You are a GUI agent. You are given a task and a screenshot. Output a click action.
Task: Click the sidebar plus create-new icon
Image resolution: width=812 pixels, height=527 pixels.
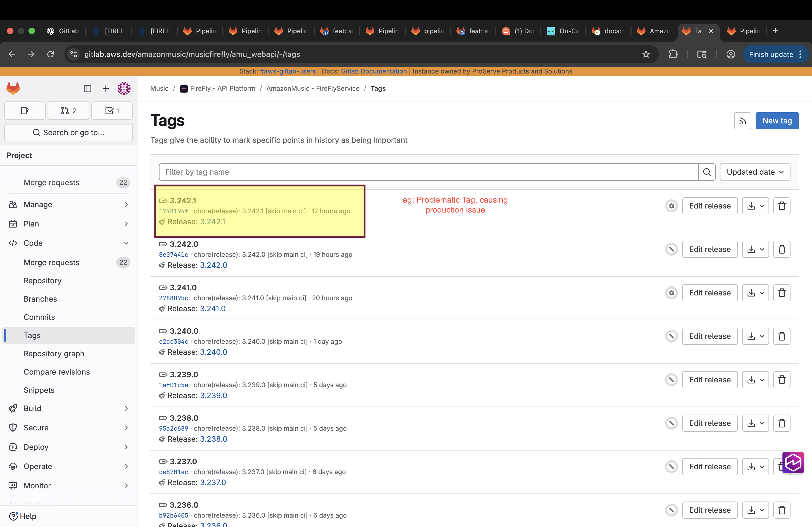pos(106,89)
